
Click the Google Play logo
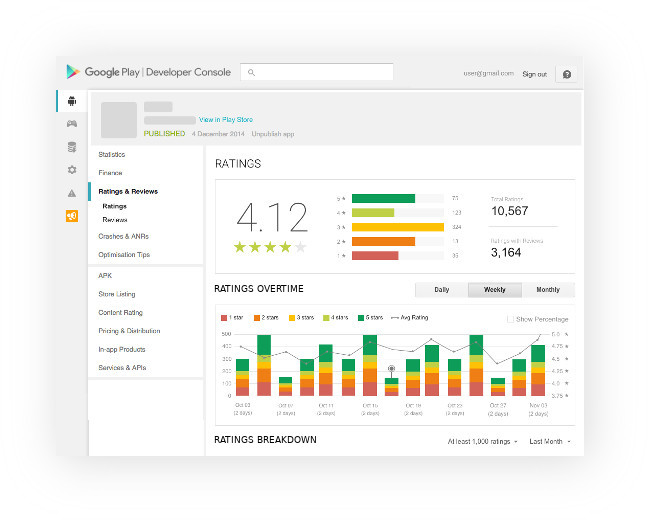coord(73,72)
